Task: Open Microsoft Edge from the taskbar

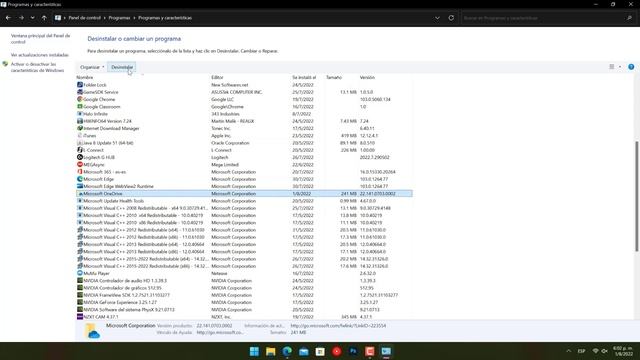Action: tap(287, 351)
